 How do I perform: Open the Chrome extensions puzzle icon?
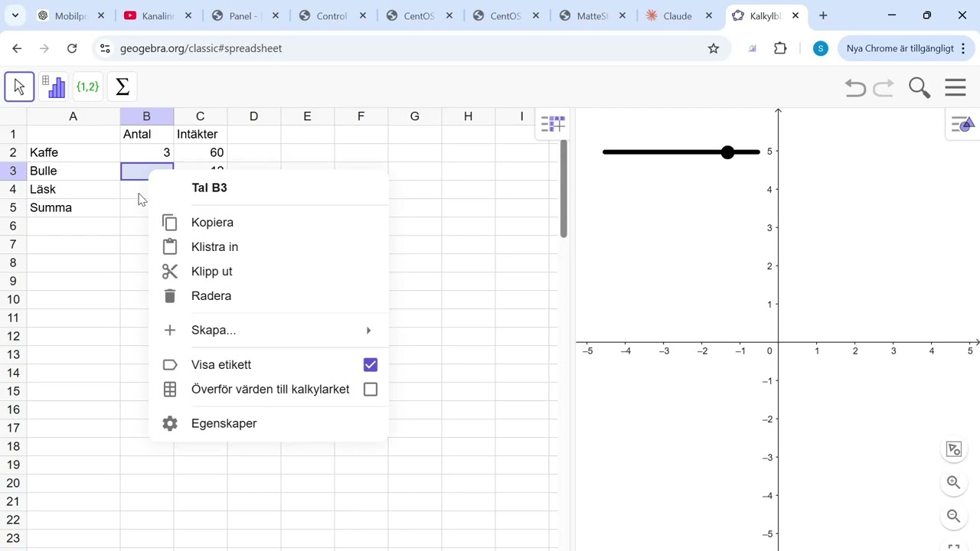point(780,48)
